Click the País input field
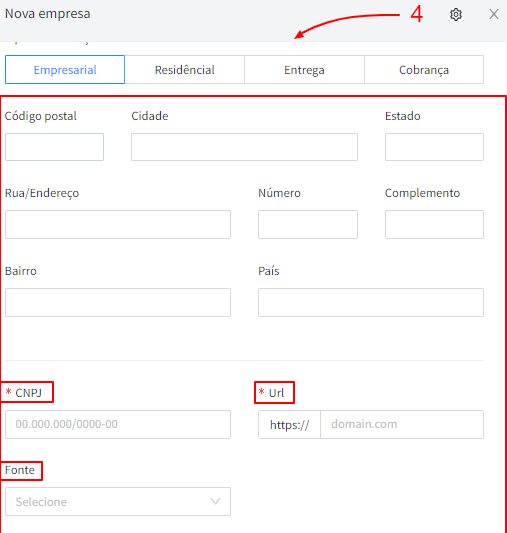 pos(371,303)
